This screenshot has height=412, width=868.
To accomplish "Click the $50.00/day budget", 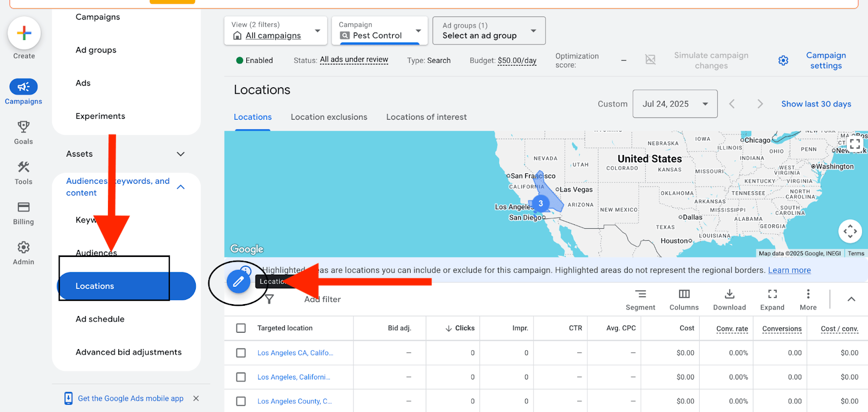I will (517, 60).
